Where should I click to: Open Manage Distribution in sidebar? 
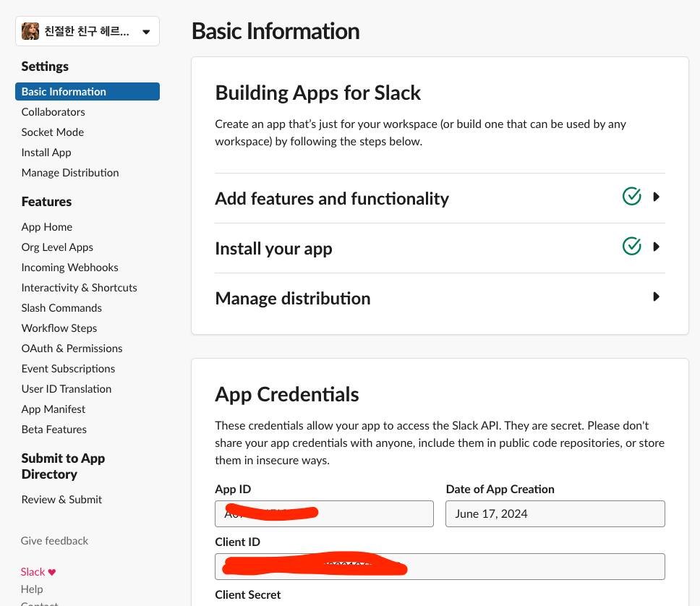[70, 173]
